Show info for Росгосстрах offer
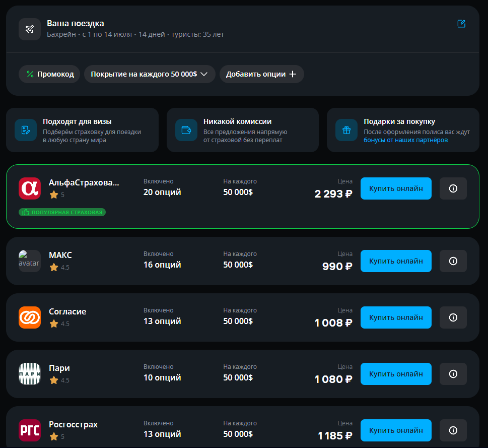488x448 pixels. (x=453, y=430)
